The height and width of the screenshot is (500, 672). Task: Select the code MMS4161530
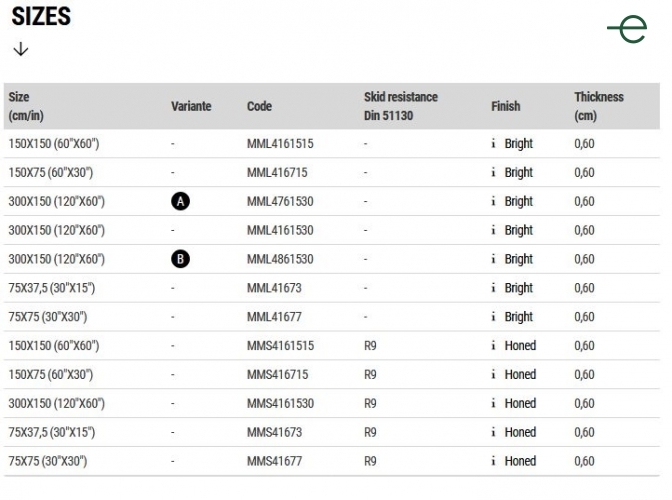point(280,404)
